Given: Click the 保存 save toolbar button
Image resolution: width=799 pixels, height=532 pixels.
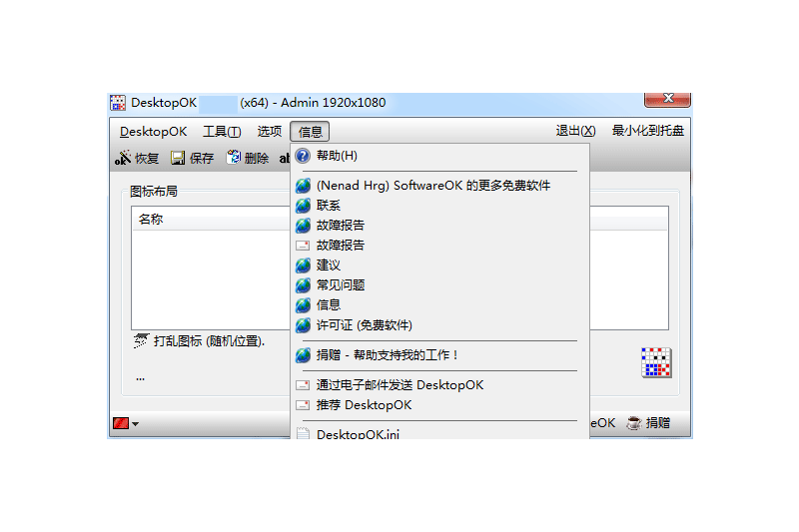Looking at the screenshot, I should pyautogui.click(x=192, y=159).
